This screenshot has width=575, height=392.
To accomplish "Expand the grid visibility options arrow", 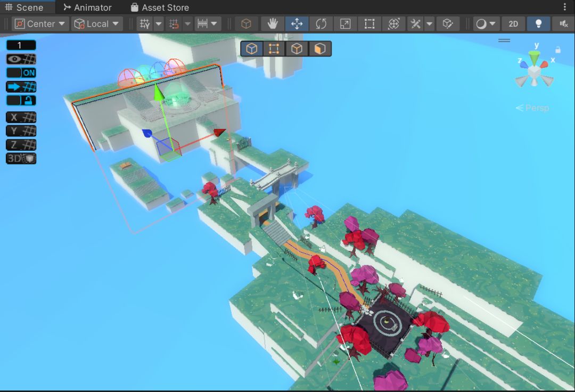I will (x=159, y=24).
